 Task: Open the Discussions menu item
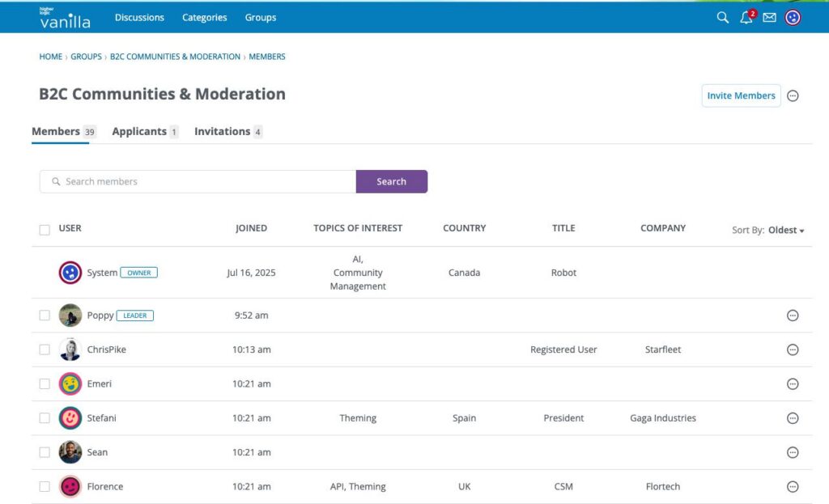139,17
